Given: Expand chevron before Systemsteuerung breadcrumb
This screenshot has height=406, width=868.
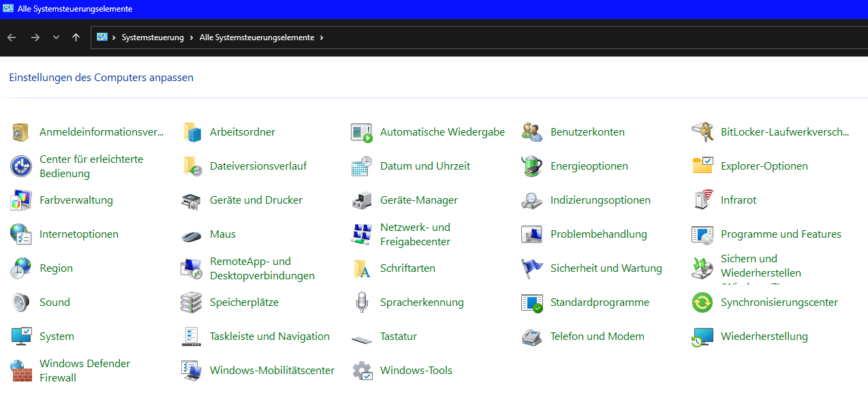Looking at the screenshot, I should point(114,37).
